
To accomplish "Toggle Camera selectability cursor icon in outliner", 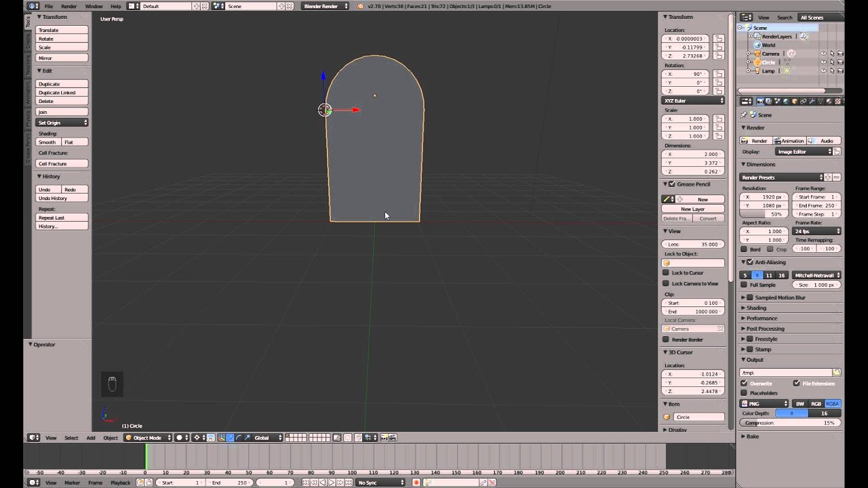I will (832, 54).
